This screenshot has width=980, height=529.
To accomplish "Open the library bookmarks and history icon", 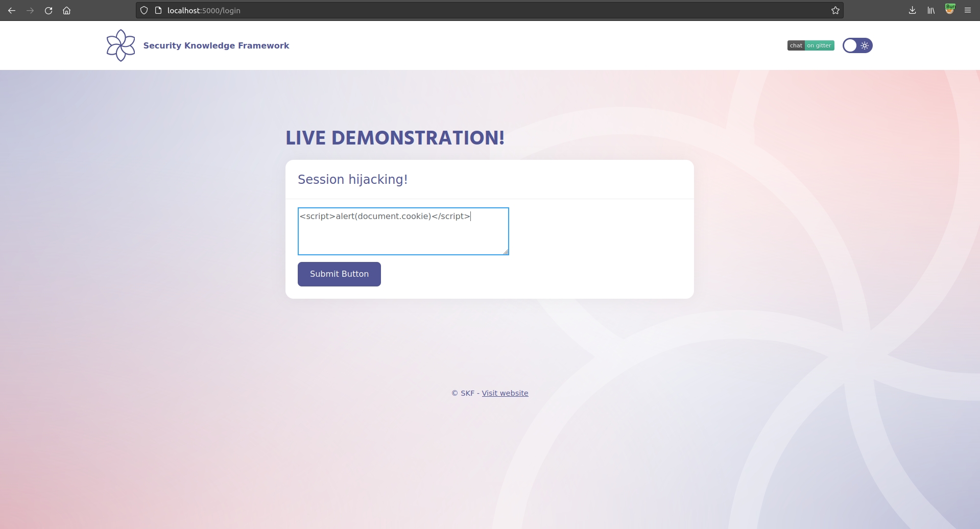I will pyautogui.click(x=931, y=10).
